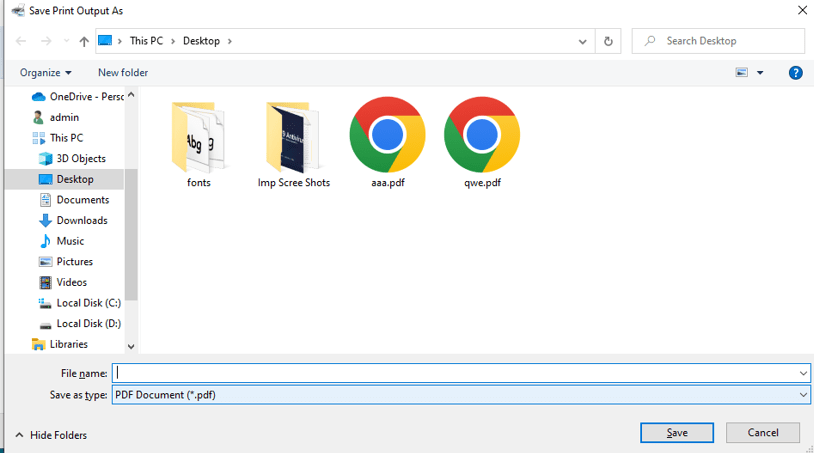814x453 pixels.
Task: Open Downloads in sidebar
Action: click(73, 221)
